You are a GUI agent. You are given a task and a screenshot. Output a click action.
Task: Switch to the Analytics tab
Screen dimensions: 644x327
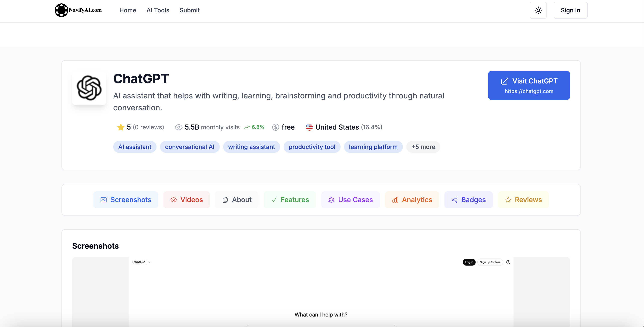tap(412, 200)
